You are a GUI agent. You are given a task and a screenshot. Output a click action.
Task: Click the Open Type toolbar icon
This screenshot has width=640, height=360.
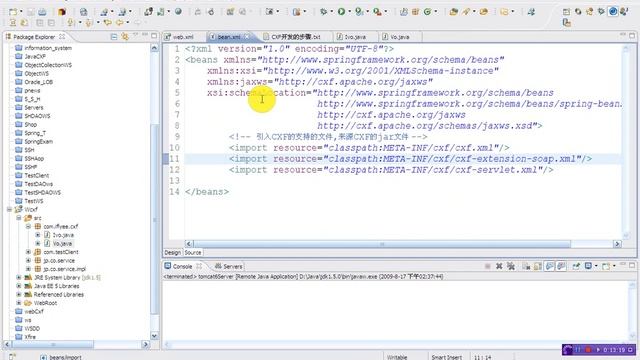coord(453,12)
